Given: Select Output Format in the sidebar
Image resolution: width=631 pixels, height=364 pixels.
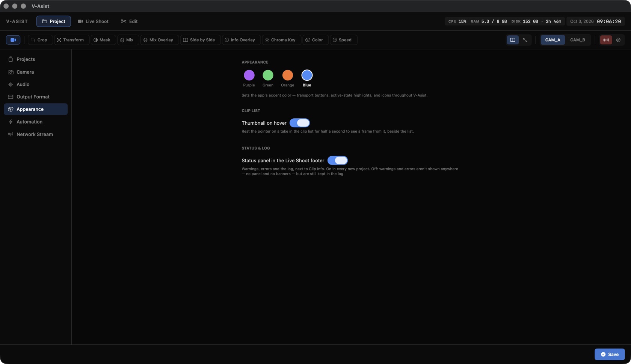Looking at the screenshot, I should [x=36, y=97].
